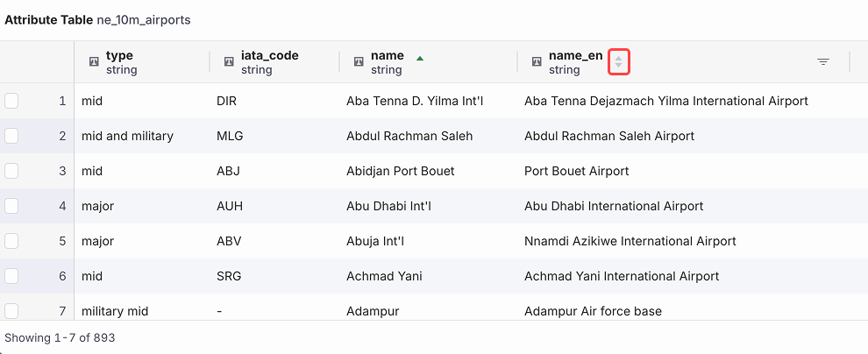Click the string type icon beside iata_code
The image size is (868, 354).
[229, 62]
